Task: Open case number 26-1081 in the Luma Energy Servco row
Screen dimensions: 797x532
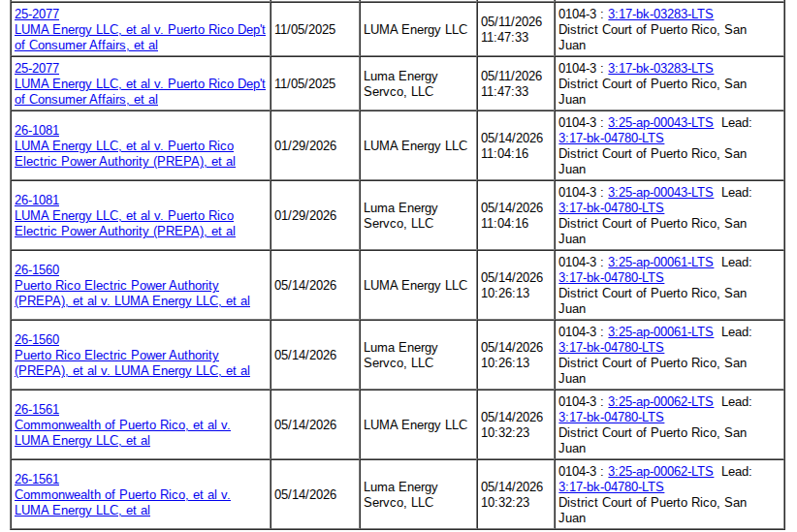Action: tap(37, 200)
